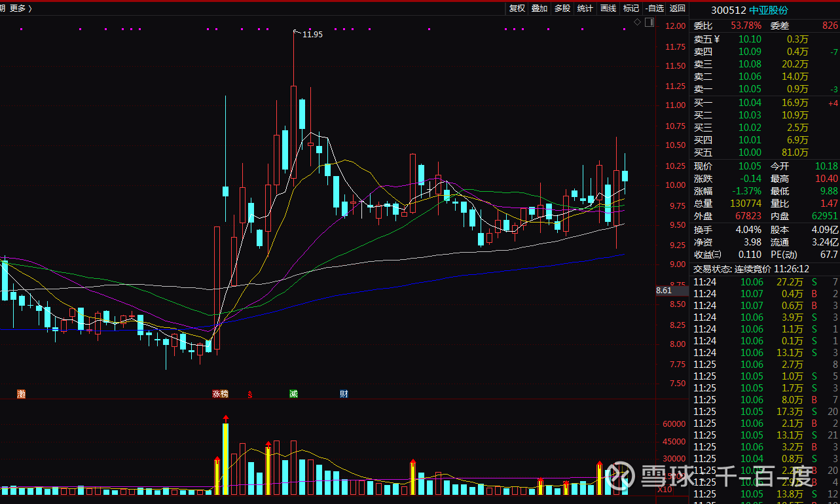Select the 11:24 tick with 3.9万 volume
Screen dimensions: 840x504
point(765,317)
